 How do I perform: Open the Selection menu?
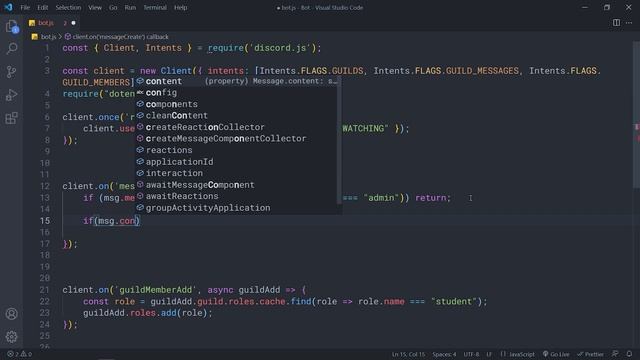click(68, 7)
